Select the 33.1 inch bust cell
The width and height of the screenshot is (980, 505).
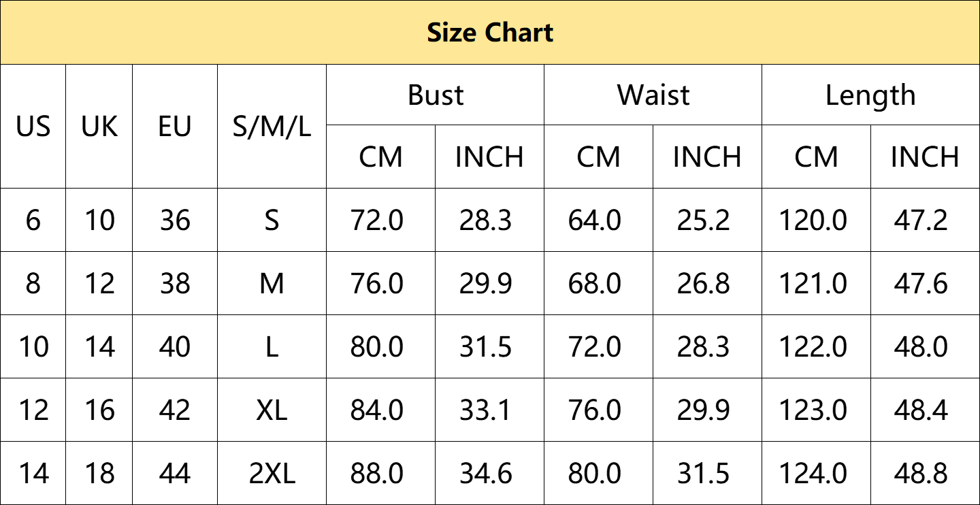(489, 410)
